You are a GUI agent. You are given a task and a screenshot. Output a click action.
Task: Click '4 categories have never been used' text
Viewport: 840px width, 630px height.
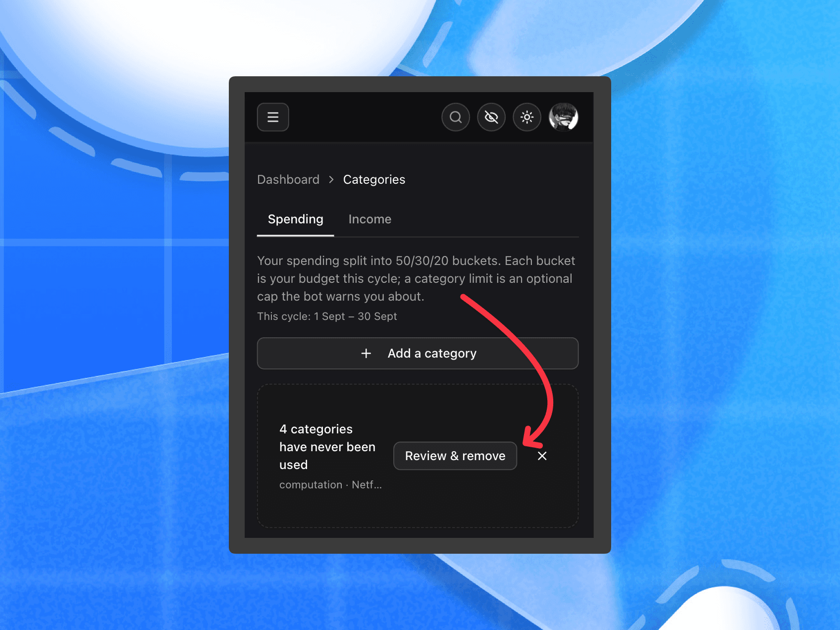[x=327, y=447]
